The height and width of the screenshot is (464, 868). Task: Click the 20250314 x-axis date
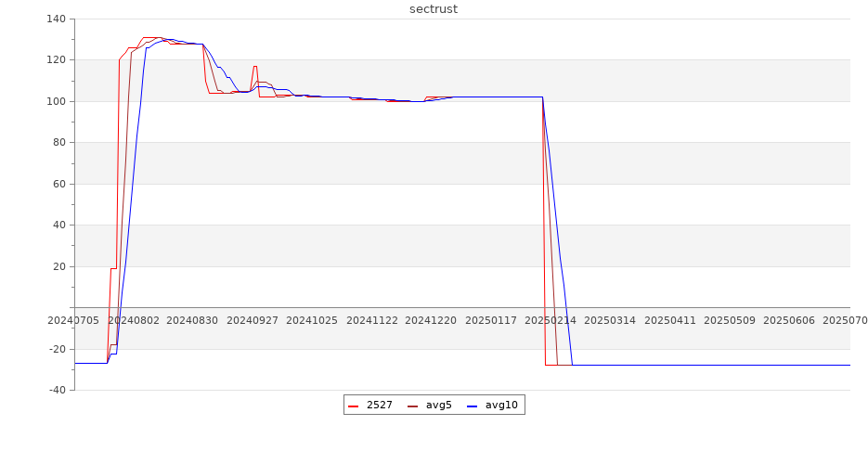[x=611, y=320]
